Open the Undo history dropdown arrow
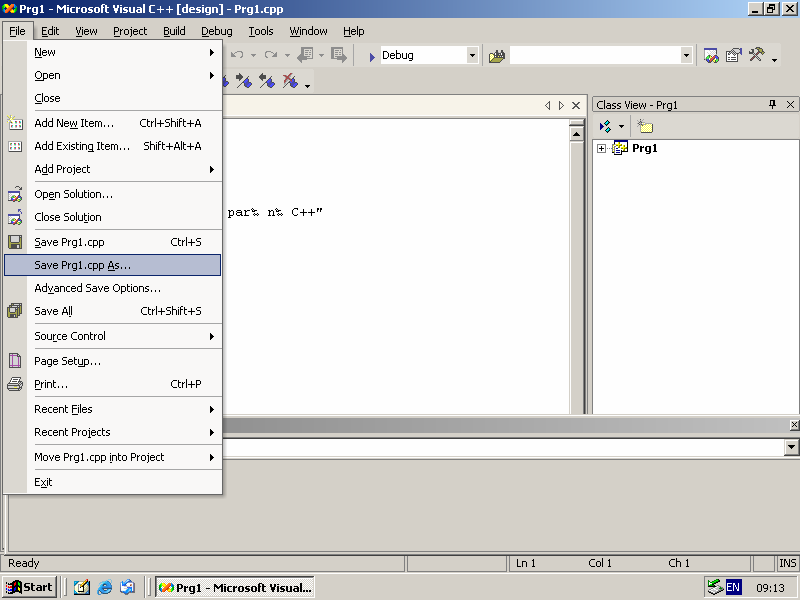Screen dimensions: 800x600 pos(253,55)
